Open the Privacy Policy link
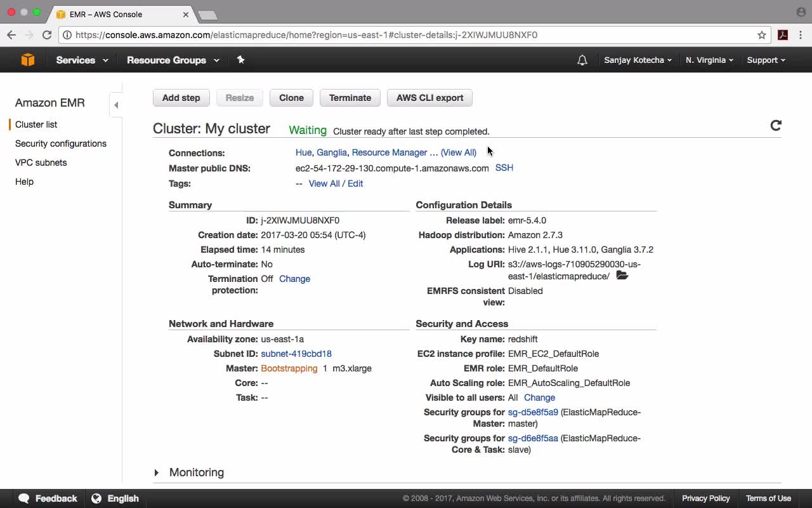 point(706,498)
